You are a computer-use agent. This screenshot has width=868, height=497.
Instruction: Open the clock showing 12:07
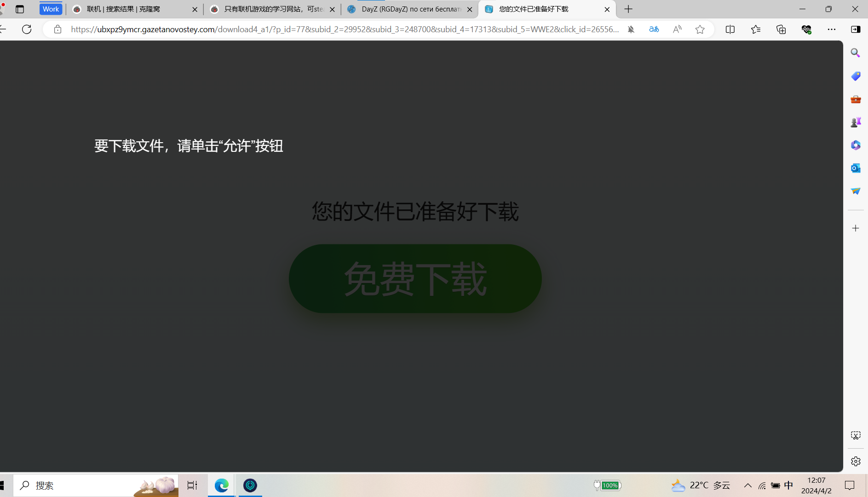pos(816,485)
